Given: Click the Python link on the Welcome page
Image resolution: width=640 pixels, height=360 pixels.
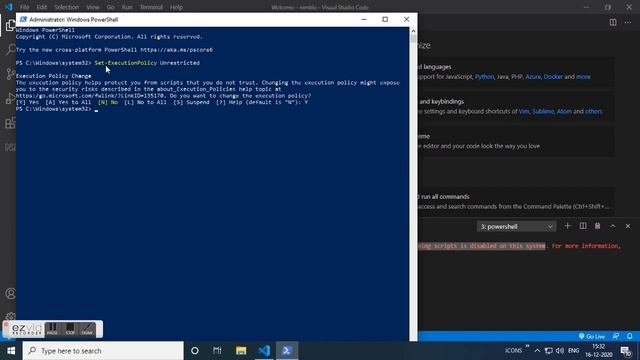Looking at the screenshot, I should [484, 77].
